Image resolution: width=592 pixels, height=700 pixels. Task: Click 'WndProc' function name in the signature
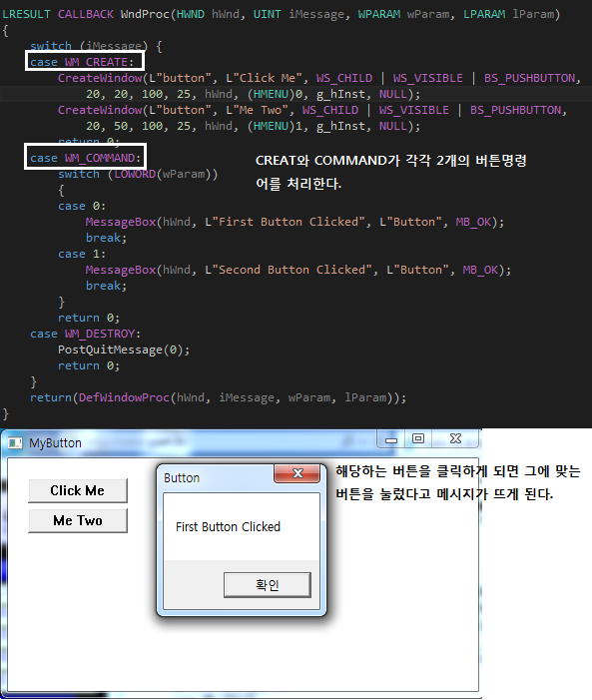click(145, 14)
